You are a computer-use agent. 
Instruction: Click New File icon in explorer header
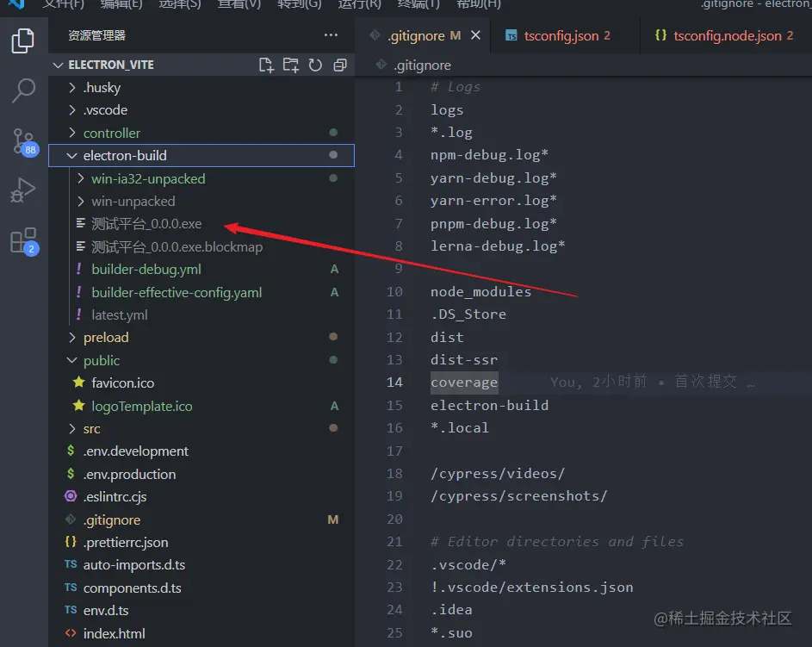[x=266, y=65]
